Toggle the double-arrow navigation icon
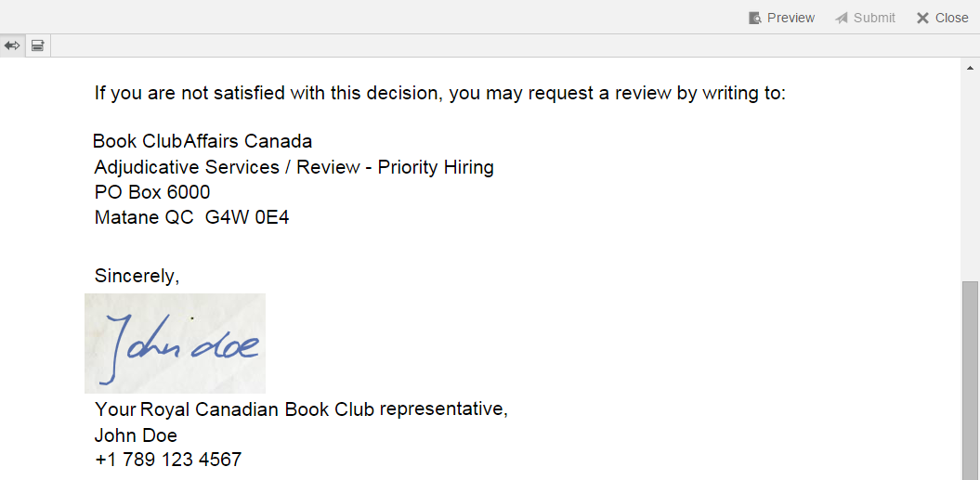This screenshot has width=980, height=480. (x=12, y=45)
